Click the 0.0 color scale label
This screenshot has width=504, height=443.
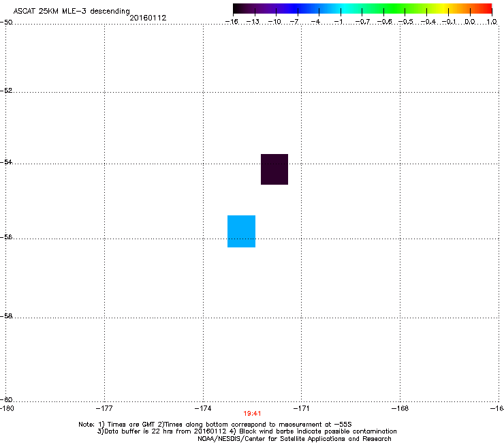pos(470,22)
